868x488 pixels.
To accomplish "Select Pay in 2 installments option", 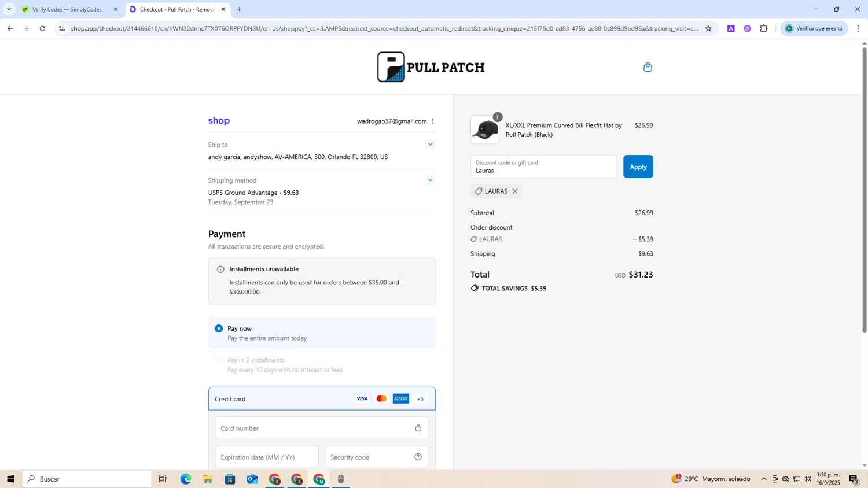I will click(219, 360).
